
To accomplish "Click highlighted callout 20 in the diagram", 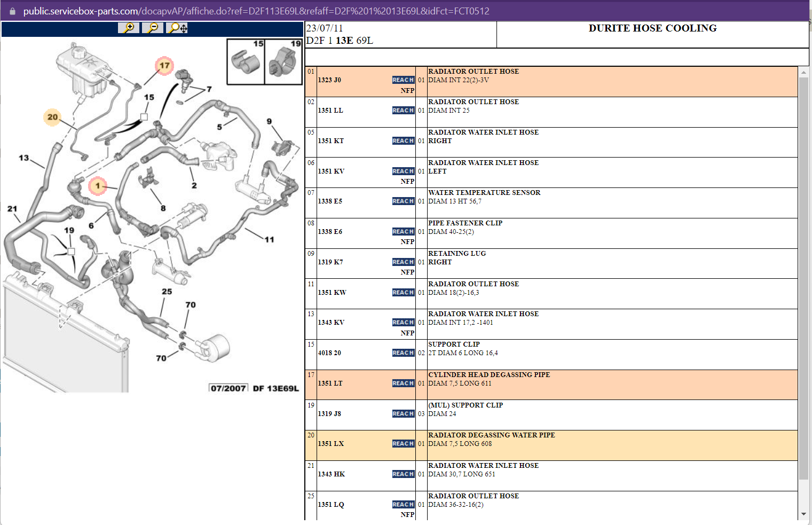I will [x=52, y=117].
